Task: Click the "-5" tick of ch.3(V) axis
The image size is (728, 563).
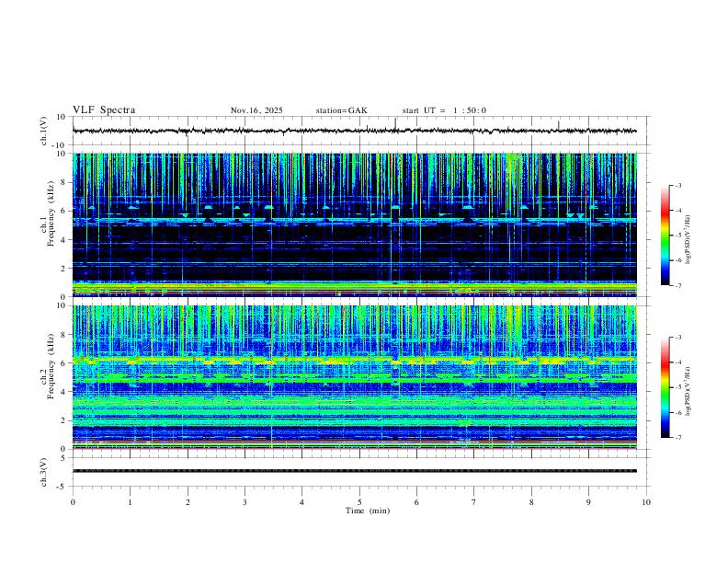Action: pyautogui.click(x=63, y=487)
